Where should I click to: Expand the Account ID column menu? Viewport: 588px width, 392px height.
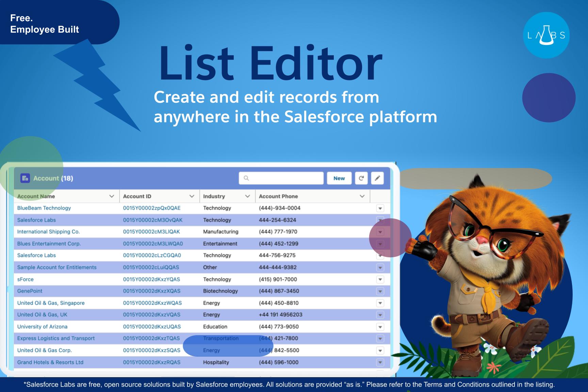coord(192,196)
